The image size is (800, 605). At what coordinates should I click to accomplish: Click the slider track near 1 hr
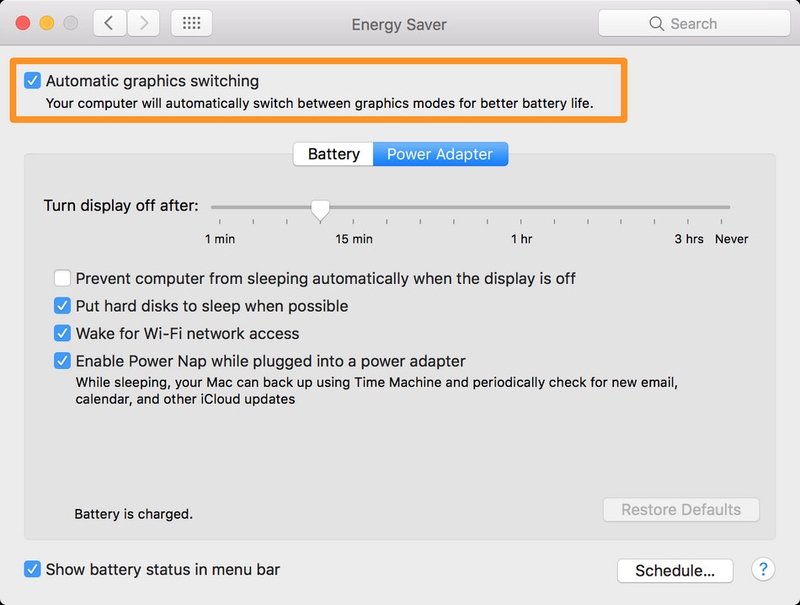521,208
